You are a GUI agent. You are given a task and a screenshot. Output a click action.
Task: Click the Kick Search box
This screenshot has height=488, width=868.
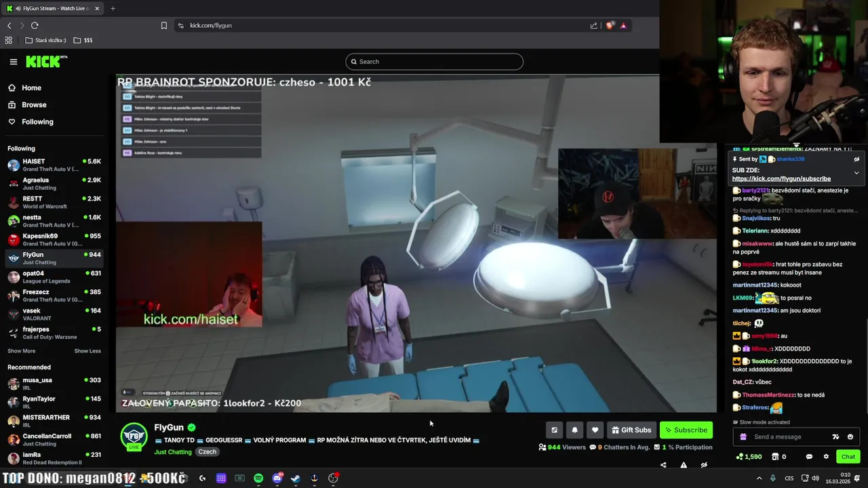pos(434,62)
